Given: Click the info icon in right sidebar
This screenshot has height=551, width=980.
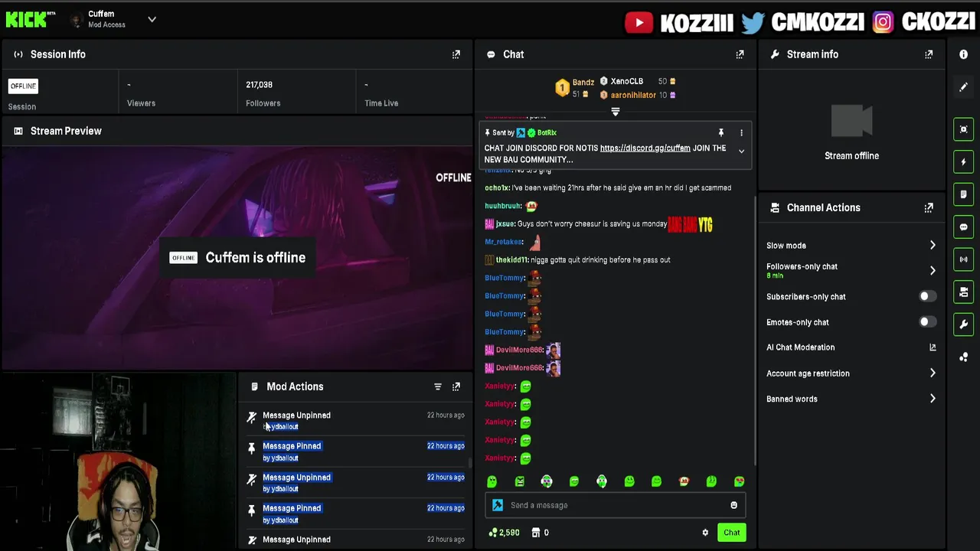Looking at the screenshot, I should click(x=963, y=54).
